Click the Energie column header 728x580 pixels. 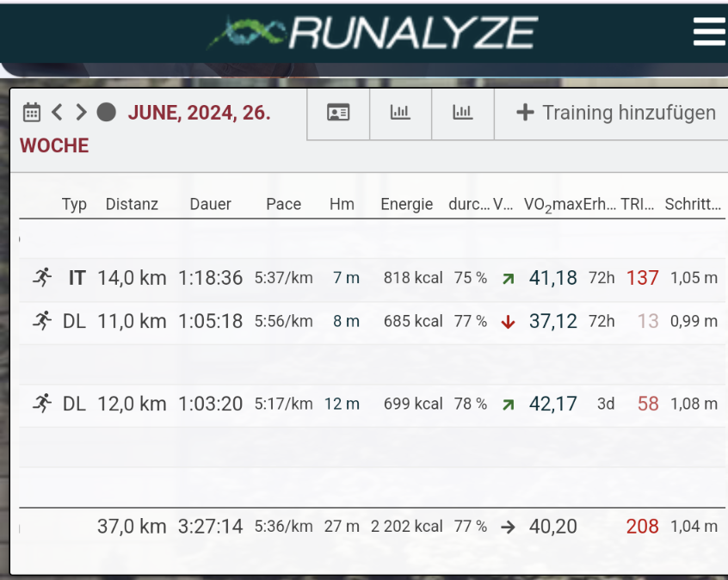coord(406,204)
